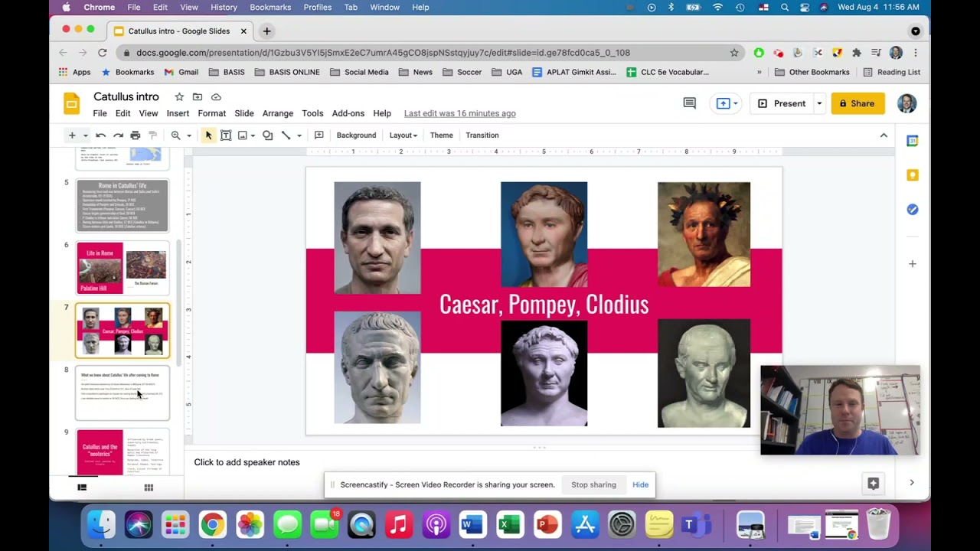
Task: Open the new slide layout dropdown arrow
Action: click(x=85, y=135)
